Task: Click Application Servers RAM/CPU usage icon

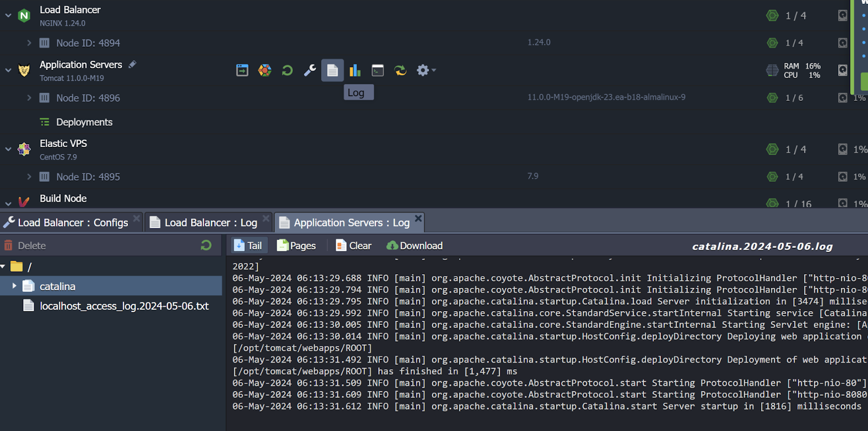Action: coord(772,70)
